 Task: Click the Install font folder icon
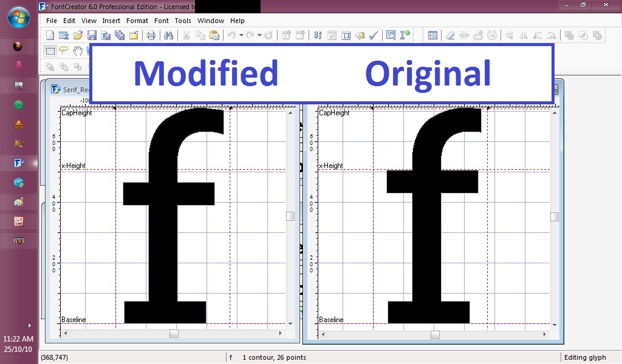[x=134, y=36]
